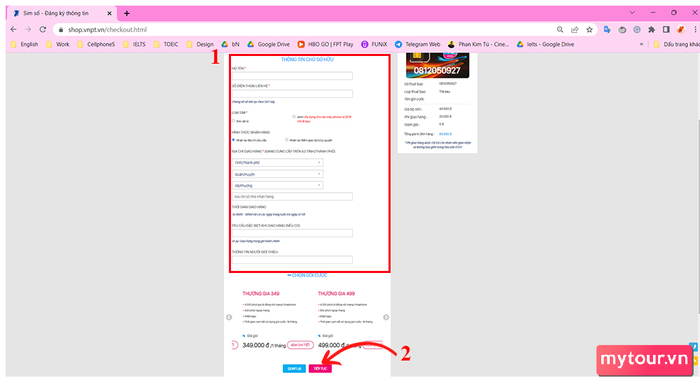
Task: Open the English bookmark folder
Action: coord(25,44)
